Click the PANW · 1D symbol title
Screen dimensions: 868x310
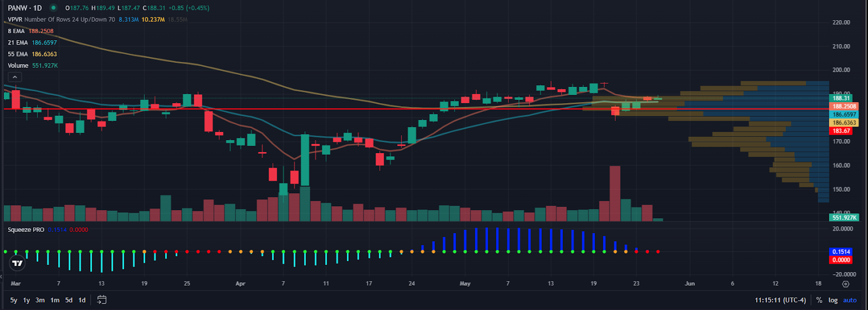point(24,8)
